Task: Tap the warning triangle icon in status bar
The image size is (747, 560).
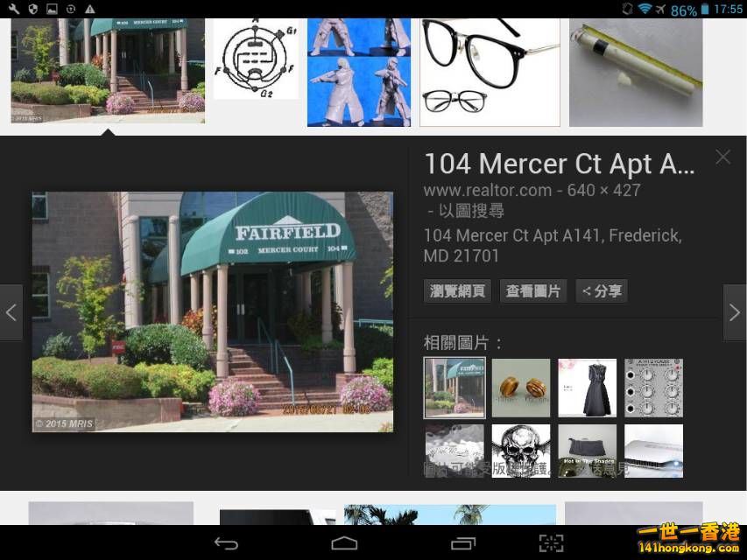Action: (x=89, y=9)
